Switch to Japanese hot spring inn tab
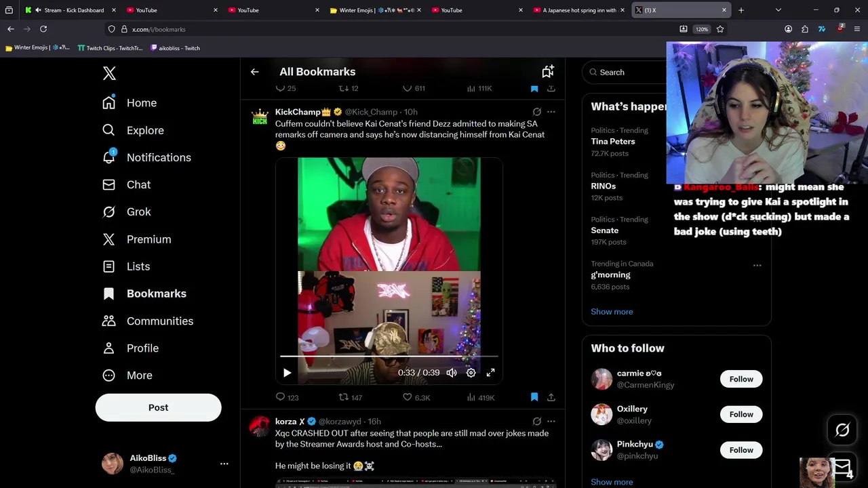The width and height of the screenshot is (868, 488). pyautogui.click(x=578, y=10)
